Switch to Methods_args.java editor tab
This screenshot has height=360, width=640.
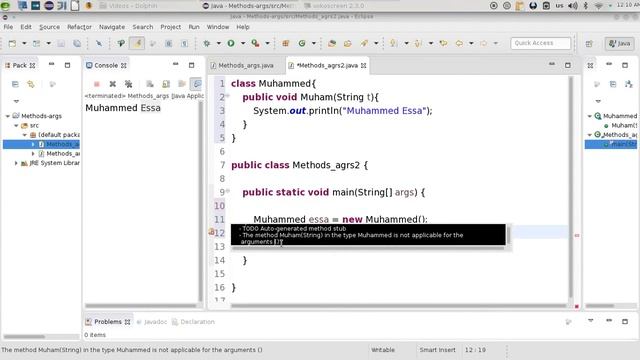246,65
